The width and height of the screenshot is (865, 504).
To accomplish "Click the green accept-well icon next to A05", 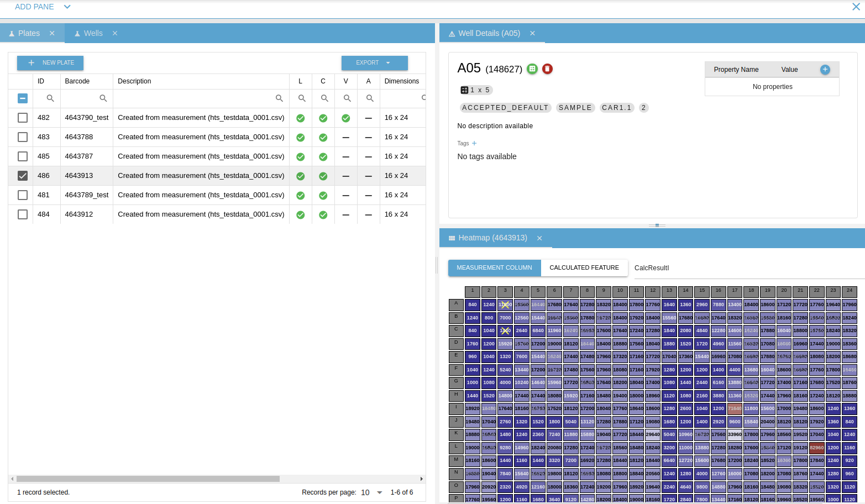I will click(x=532, y=69).
